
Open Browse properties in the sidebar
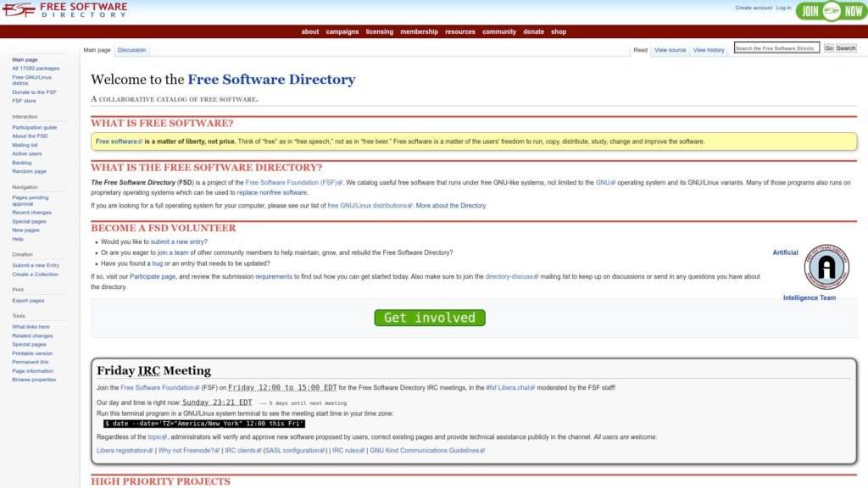34,380
